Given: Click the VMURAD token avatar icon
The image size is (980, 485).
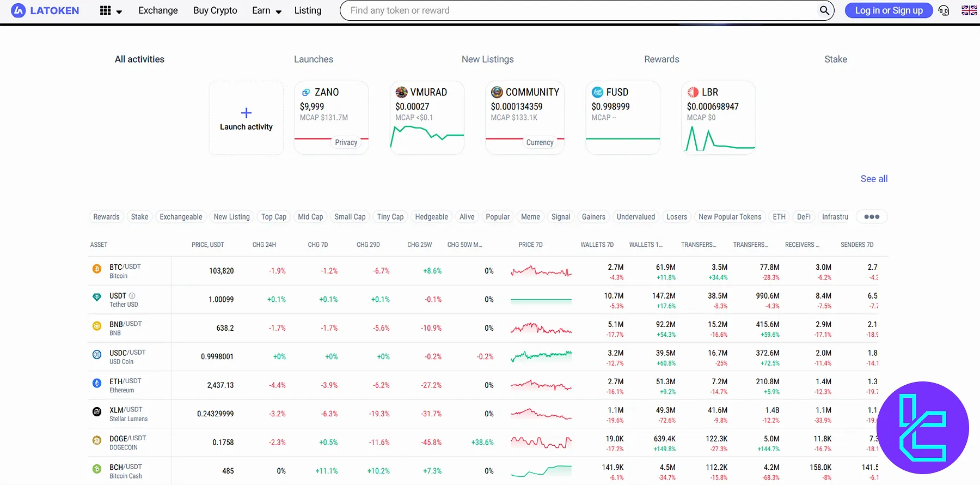Looking at the screenshot, I should (x=401, y=92).
